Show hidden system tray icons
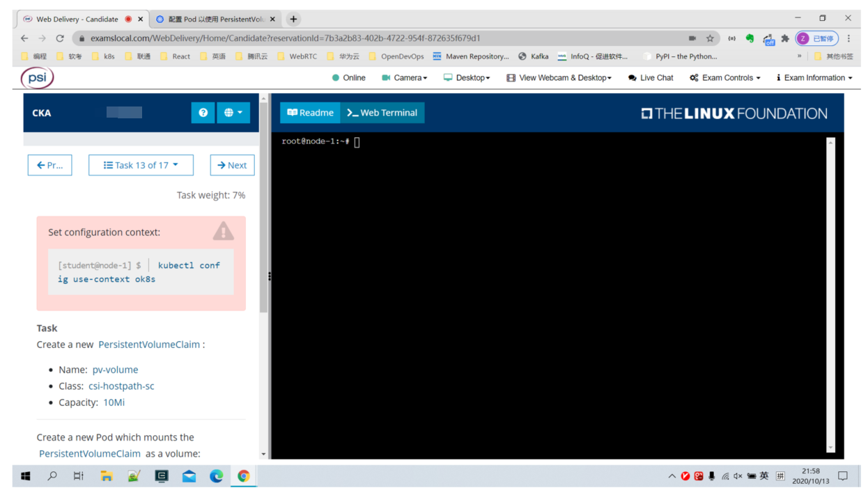Screen dimensions: 868x497 [x=672, y=476]
